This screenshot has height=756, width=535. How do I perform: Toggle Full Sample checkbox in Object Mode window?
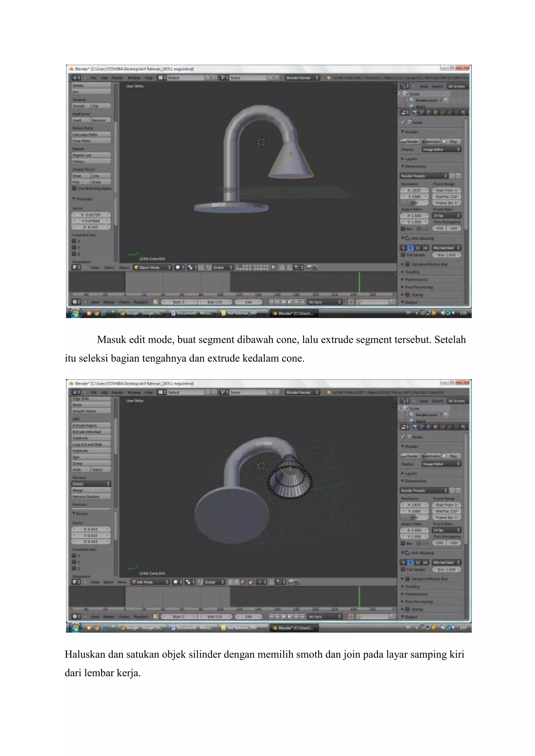click(x=403, y=255)
